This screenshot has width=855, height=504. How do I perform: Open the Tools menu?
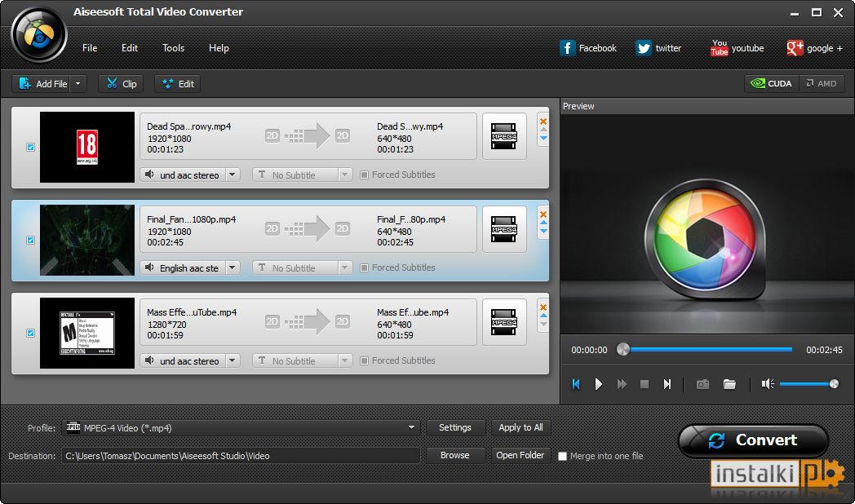pyautogui.click(x=173, y=48)
